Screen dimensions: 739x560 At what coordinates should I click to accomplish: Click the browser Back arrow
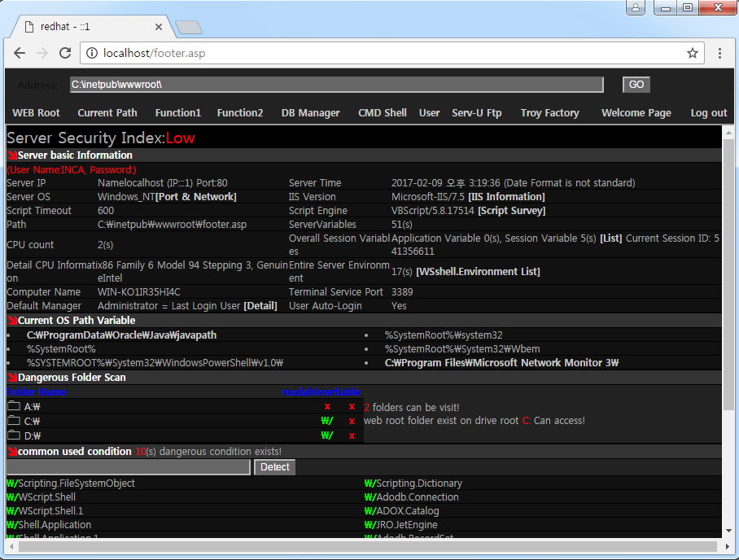pos(20,53)
